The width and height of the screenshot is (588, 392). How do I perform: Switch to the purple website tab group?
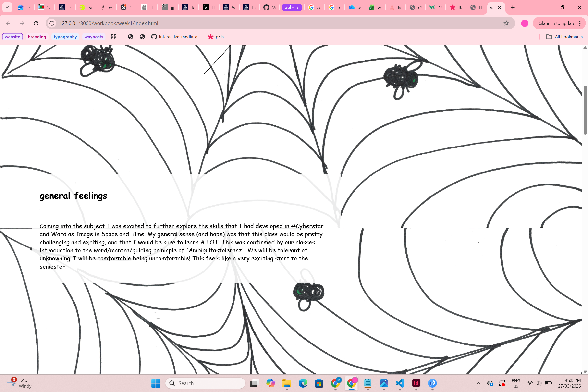292,8
